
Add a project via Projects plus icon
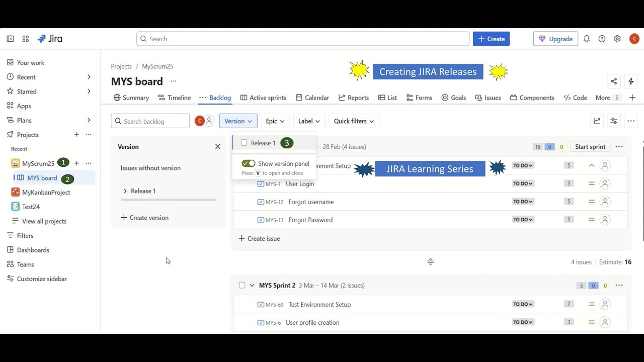(x=76, y=134)
